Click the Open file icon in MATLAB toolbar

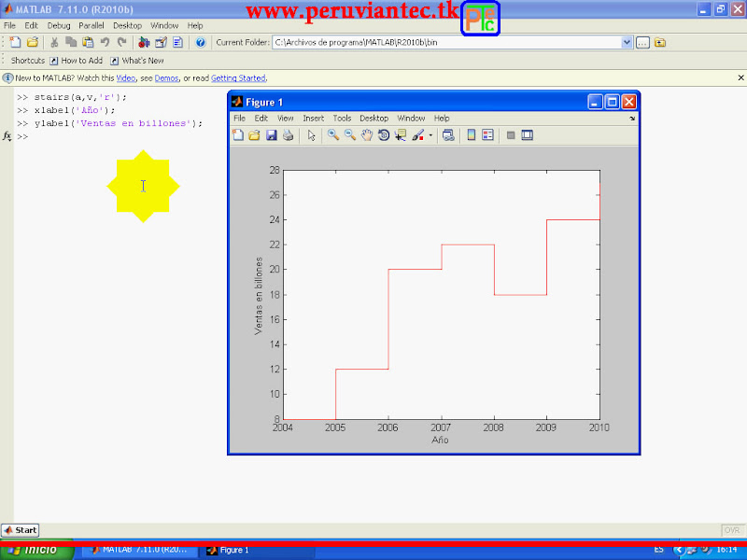pos(33,42)
